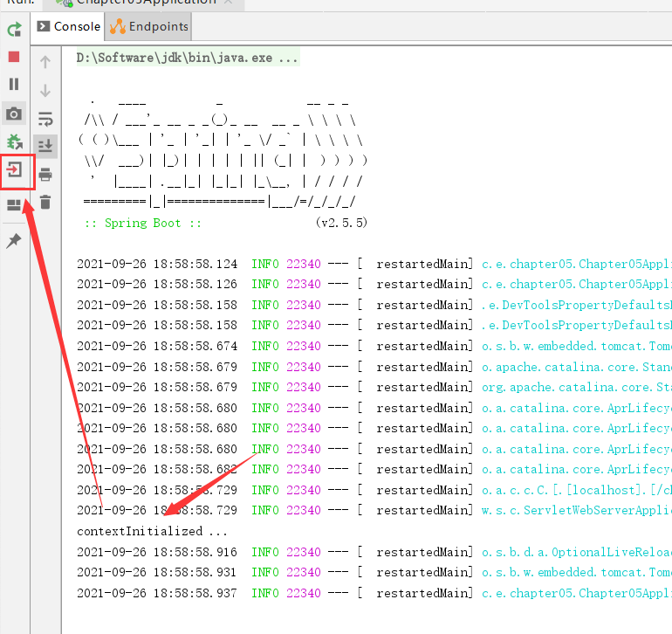672x634 pixels.
Task: Click 'org.apache.catalina.core.St' logger name
Action: click(576, 388)
